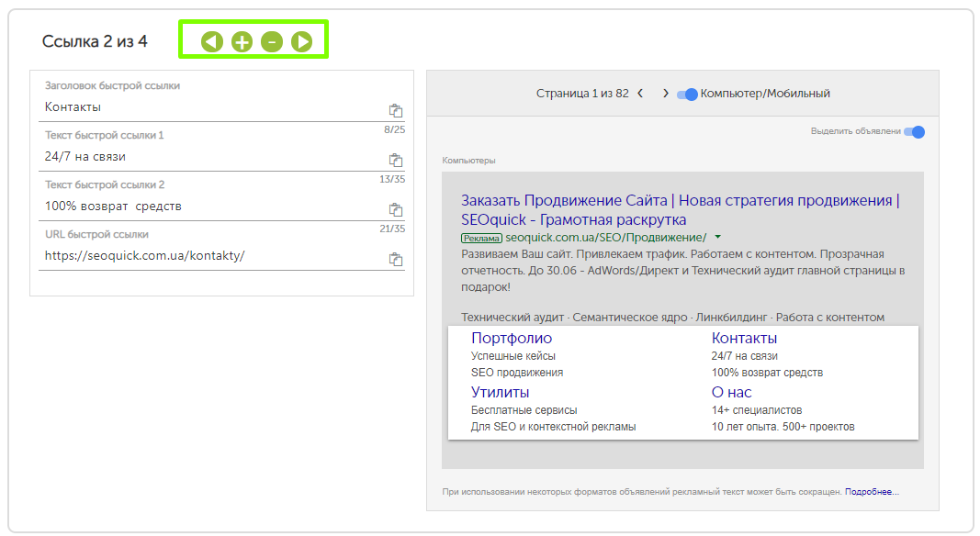980x536 pixels.
Task: Show next preview page chevron
Action: click(x=666, y=93)
